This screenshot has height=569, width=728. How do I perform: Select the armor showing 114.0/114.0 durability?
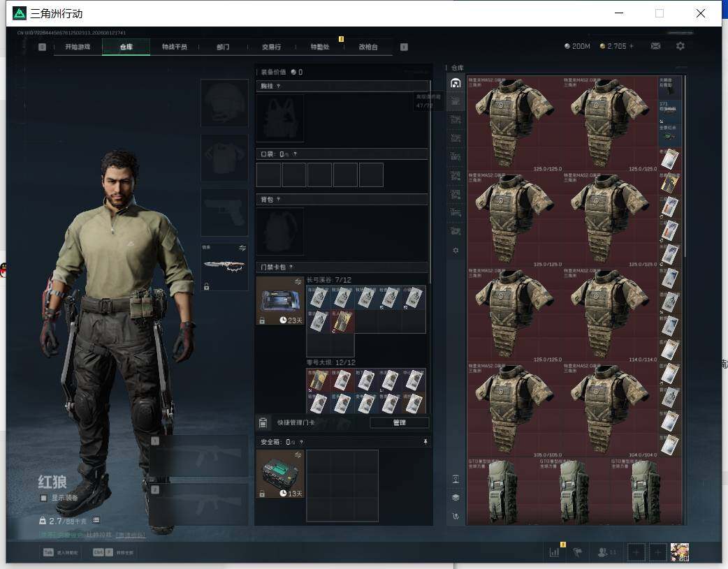(610, 315)
